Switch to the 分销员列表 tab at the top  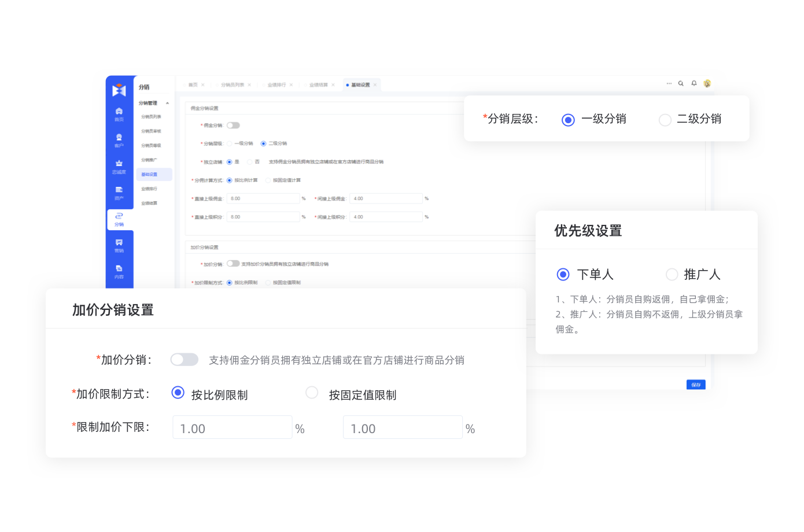coord(233,85)
